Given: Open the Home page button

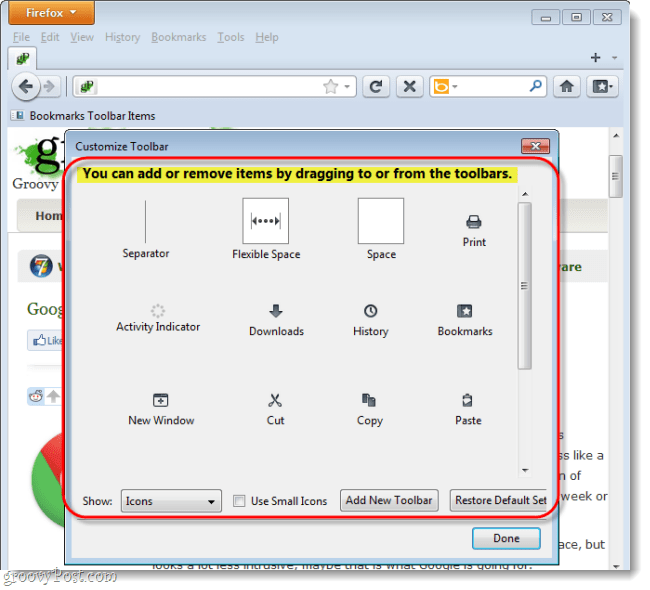Looking at the screenshot, I should pos(567,87).
